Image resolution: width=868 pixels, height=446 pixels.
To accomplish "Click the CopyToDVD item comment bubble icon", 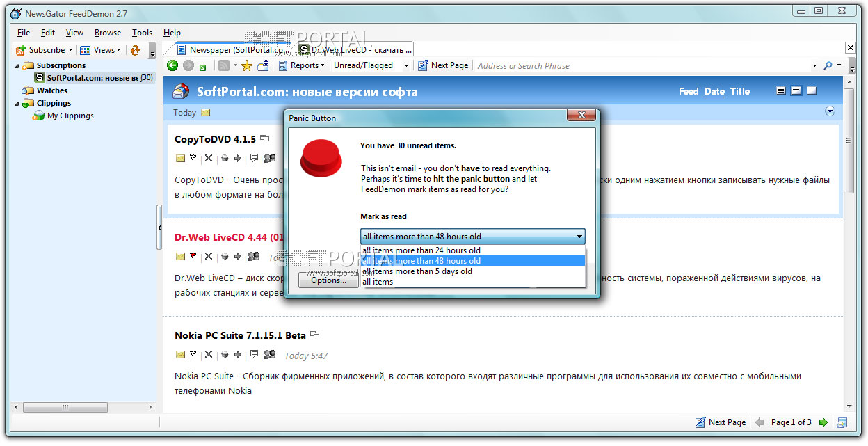I will pos(254,159).
